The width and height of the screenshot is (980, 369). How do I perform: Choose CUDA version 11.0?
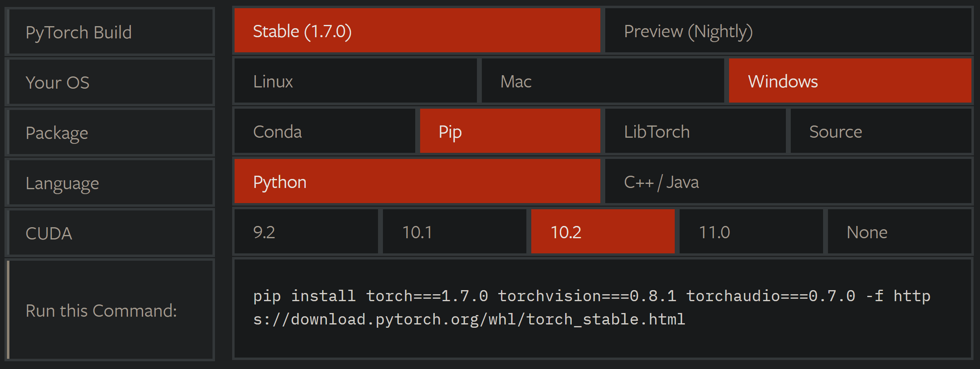pyautogui.click(x=751, y=232)
